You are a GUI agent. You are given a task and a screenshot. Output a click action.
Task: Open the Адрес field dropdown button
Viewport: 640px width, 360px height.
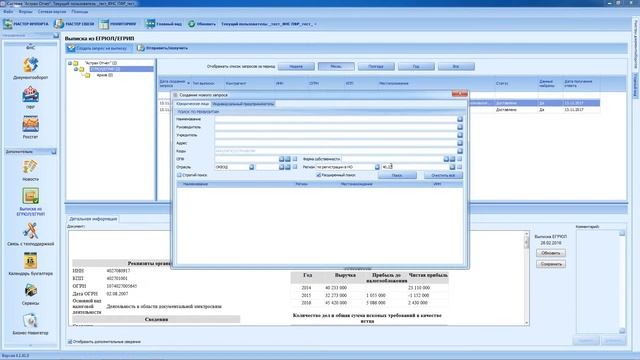(x=460, y=143)
